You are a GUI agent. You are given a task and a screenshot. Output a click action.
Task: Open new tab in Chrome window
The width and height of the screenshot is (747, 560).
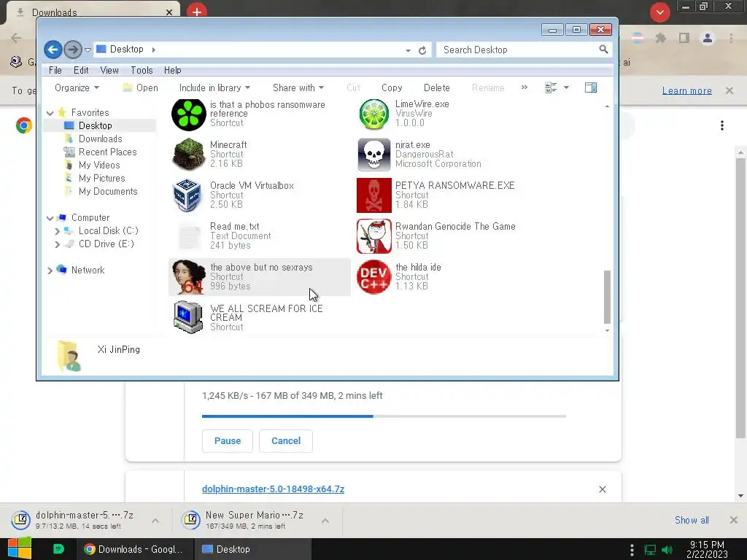point(197,10)
